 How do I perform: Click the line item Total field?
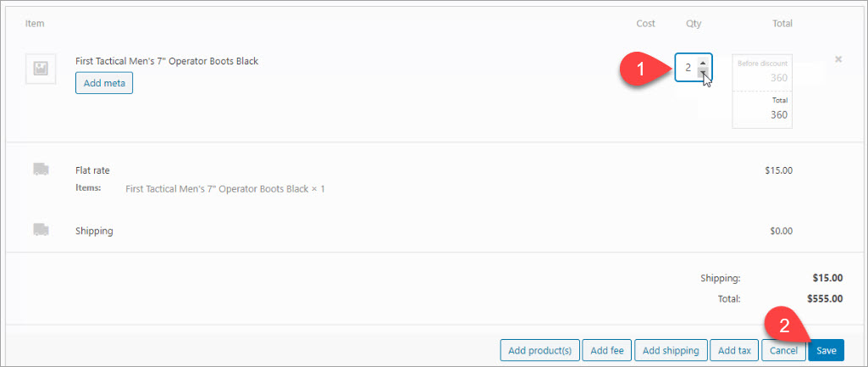click(762, 109)
